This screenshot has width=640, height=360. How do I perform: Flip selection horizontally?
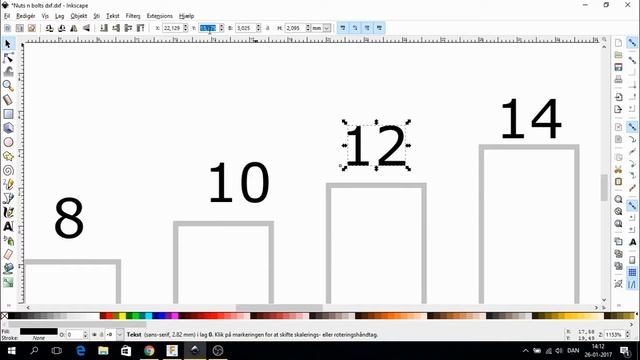tap(74, 28)
